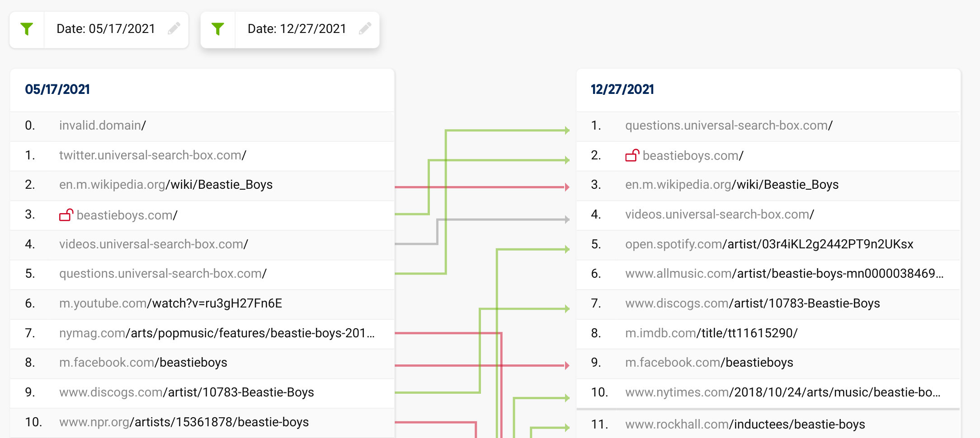This screenshot has height=438, width=980.
Task: Open the www.allmusic.com artist link
Action: point(784,274)
